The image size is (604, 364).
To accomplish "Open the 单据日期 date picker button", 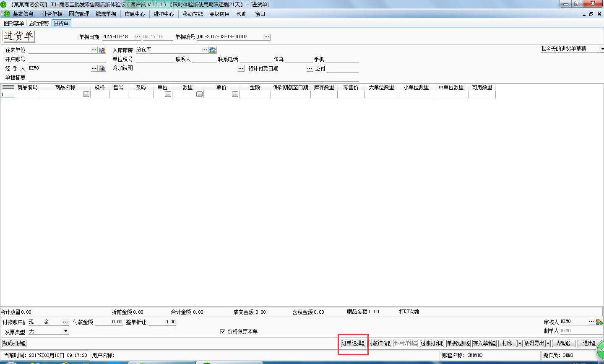I will (x=138, y=36).
